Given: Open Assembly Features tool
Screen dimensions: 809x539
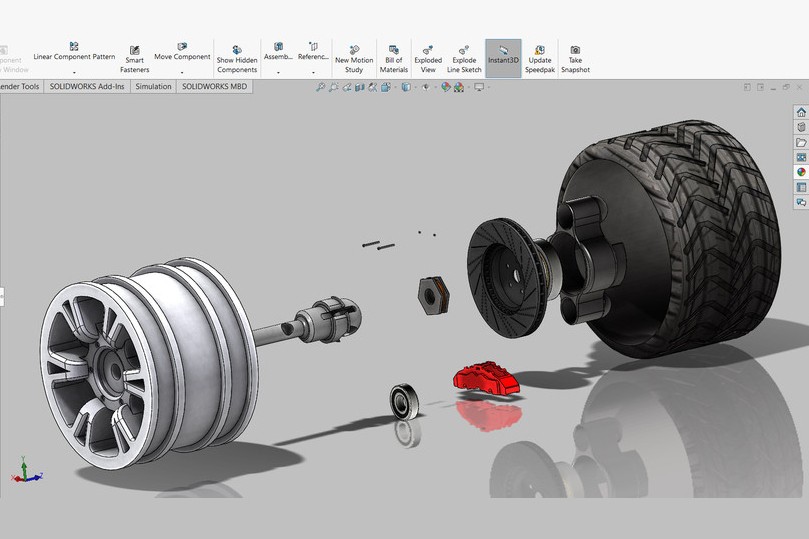Looking at the screenshot, I should click(x=278, y=52).
